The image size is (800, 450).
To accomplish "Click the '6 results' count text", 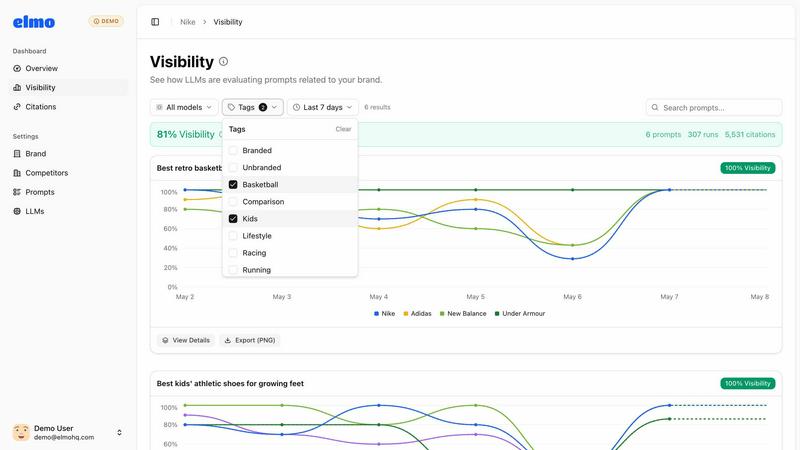I will click(x=377, y=107).
